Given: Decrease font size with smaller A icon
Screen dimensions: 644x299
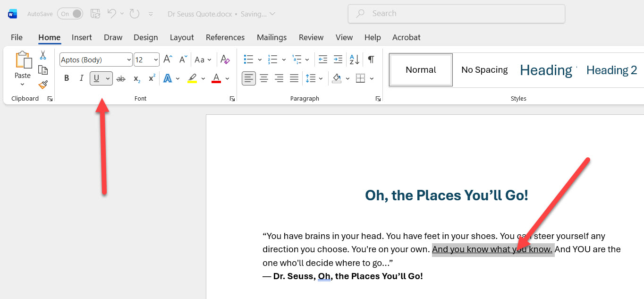Looking at the screenshot, I should pos(183,60).
